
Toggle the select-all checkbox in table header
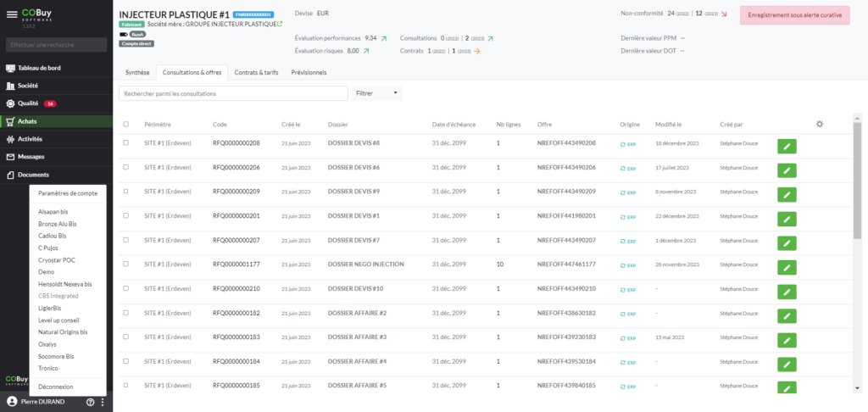click(x=126, y=124)
